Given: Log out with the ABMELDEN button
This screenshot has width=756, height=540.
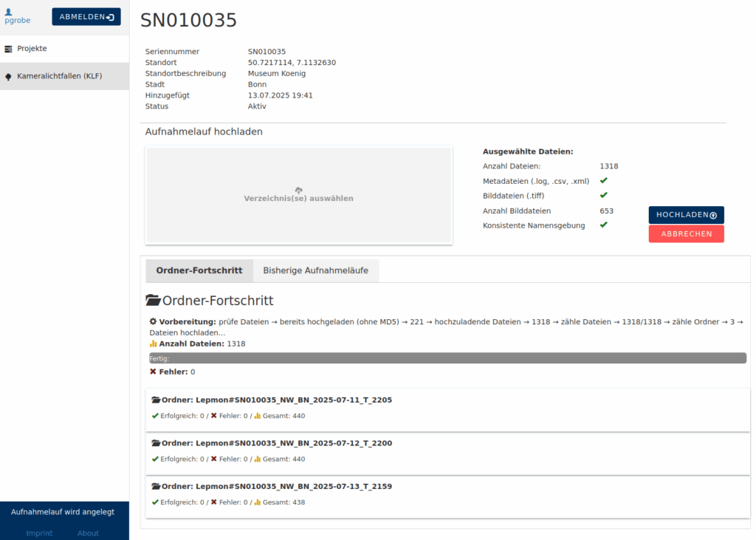Looking at the screenshot, I should (x=86, y=17).
